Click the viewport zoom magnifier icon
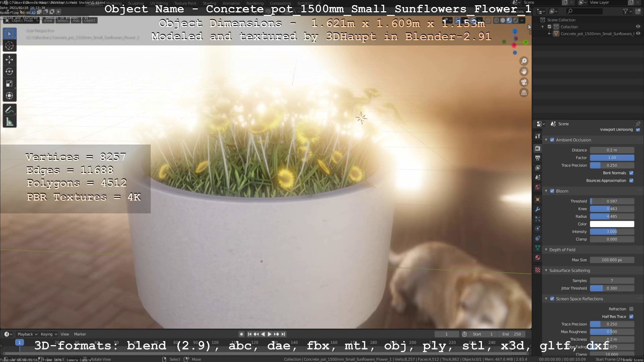The image size is (644, 362). pyautogui.click(x=524, y=61)
